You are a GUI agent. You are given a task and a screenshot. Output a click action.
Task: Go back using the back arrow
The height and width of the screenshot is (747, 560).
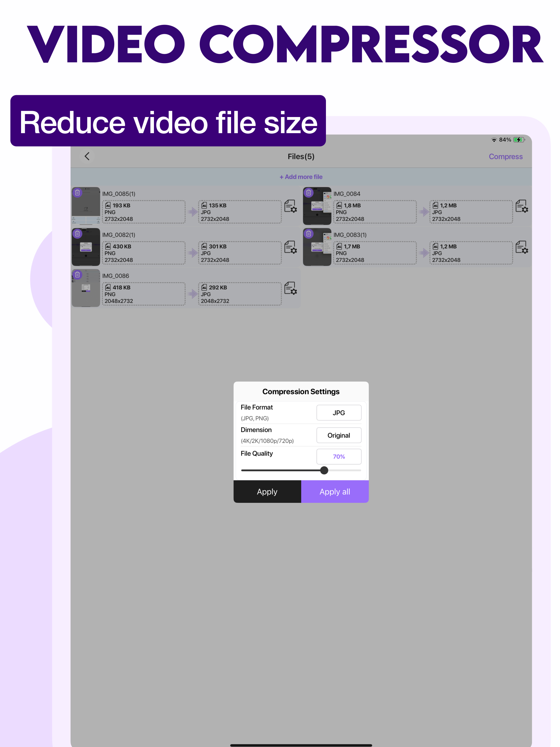[87, 156]
